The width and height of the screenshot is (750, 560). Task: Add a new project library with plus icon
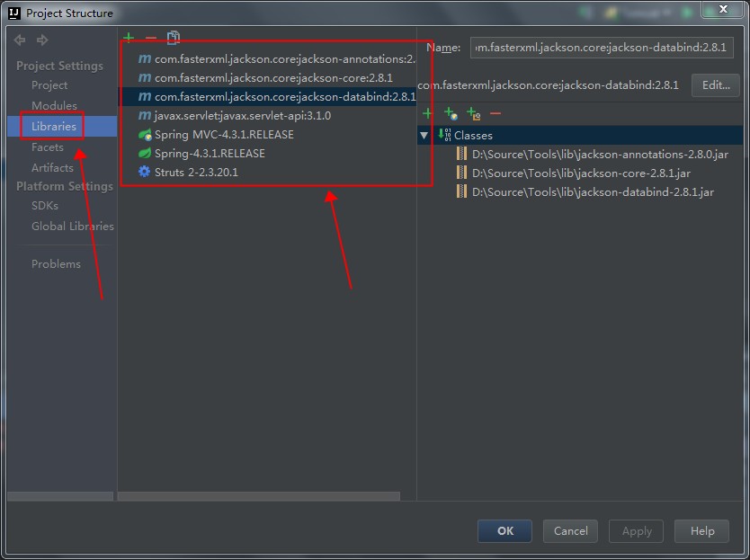click(x=129, y=37)
